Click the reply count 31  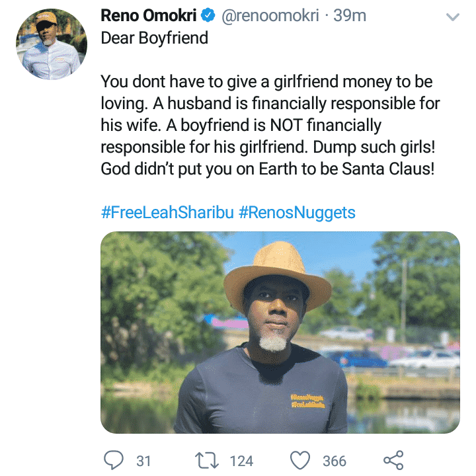[x=143, y=460]
